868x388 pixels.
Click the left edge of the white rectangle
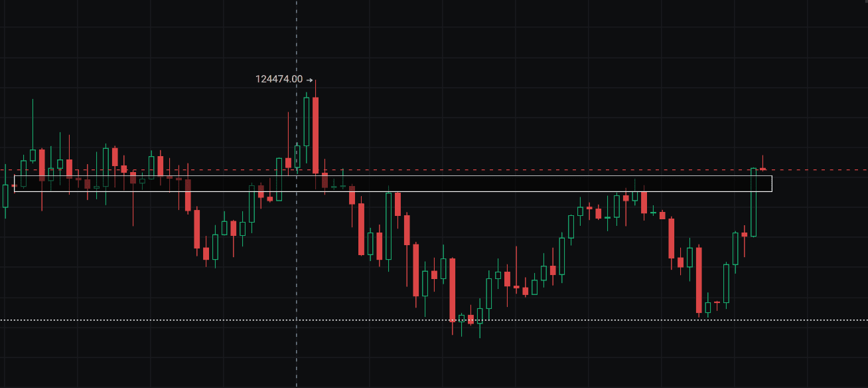(x=15, y=183)
